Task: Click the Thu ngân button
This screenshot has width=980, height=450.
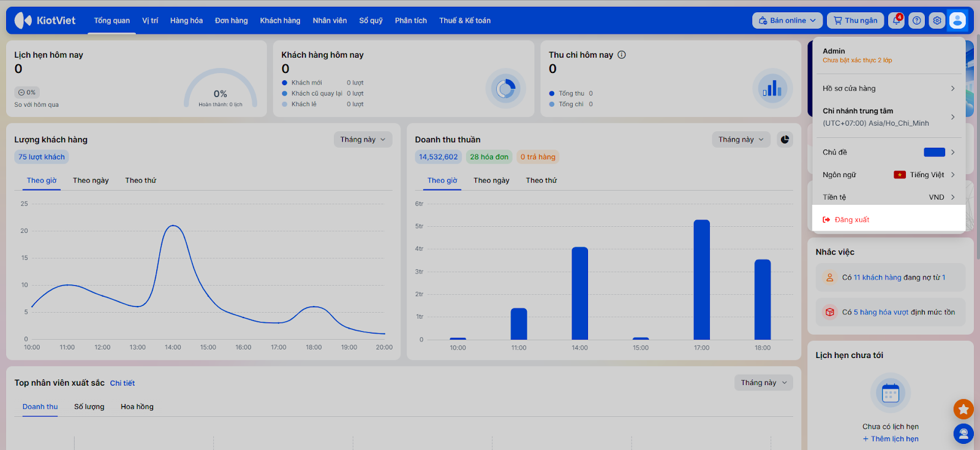Action: click(856, 20)
